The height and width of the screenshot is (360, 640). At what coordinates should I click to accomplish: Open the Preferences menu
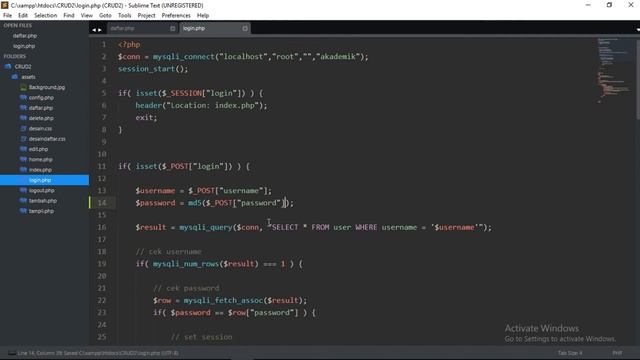click(176, 16)
